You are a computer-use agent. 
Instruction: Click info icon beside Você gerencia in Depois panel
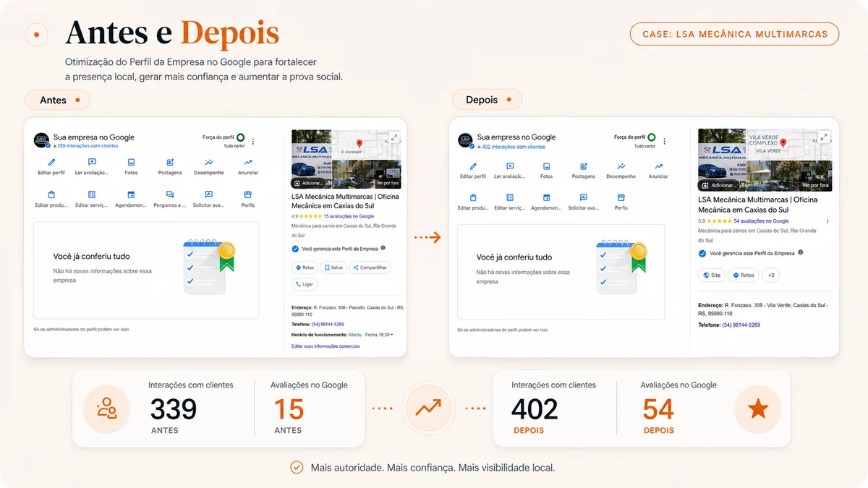coord(801,253)
